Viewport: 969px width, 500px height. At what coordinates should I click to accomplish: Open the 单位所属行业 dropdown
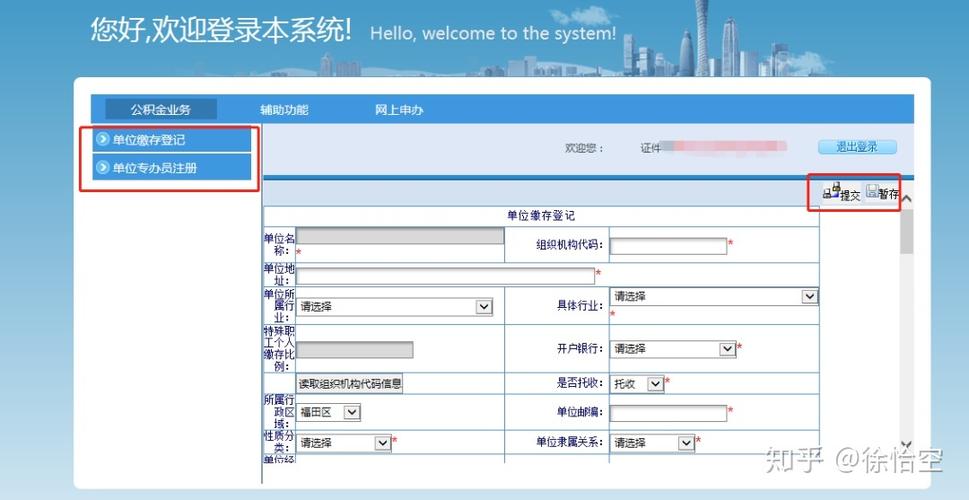point(394,307)
